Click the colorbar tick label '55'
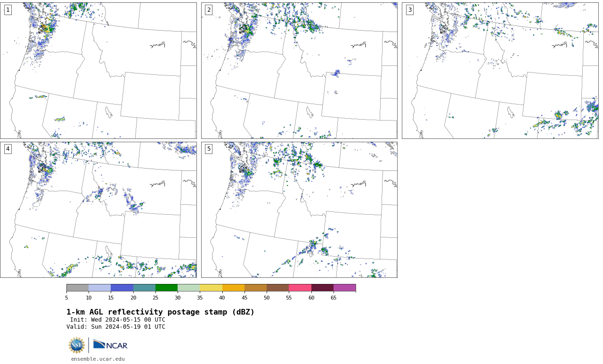The height and width of the screenshot is (364, 603). coord(289,298)
